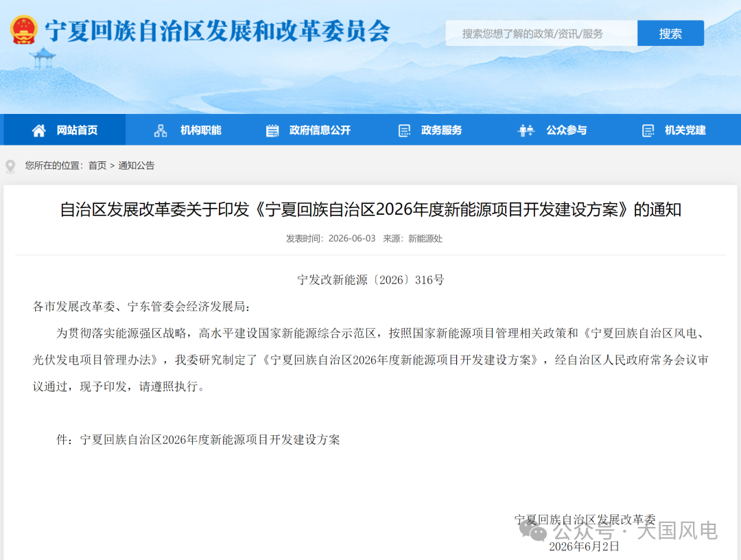Click the people icon beside 公众参与
Viewport: 741px width, 560px height.
click(x=526, y=130)
